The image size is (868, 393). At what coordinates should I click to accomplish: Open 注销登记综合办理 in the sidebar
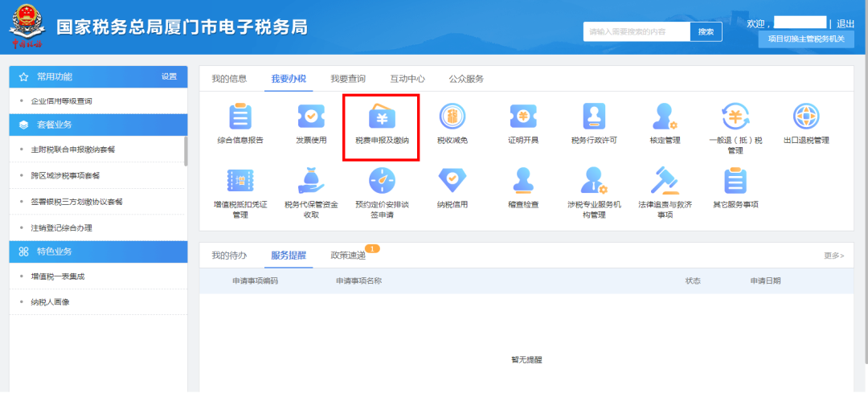point(61,227)
